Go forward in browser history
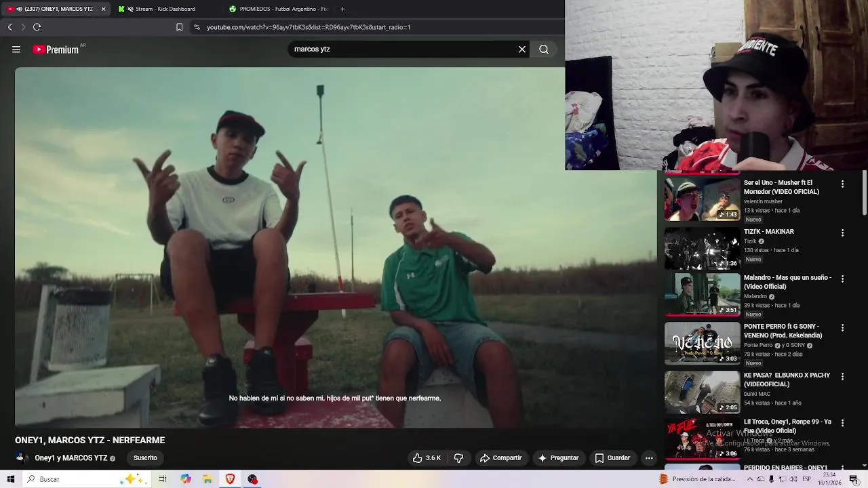This screenshot has height=488, width=868. (23, 27)
